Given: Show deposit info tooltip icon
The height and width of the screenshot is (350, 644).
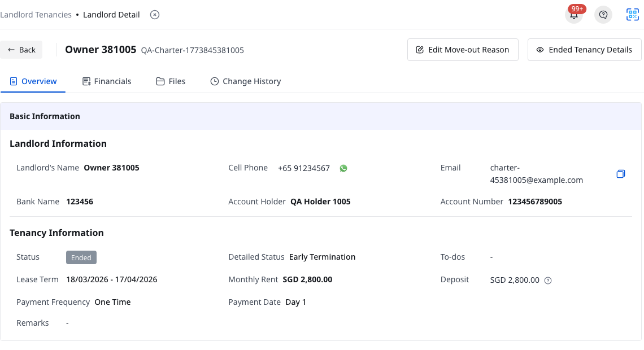Looking at the screenshot, I should point(548,281).
